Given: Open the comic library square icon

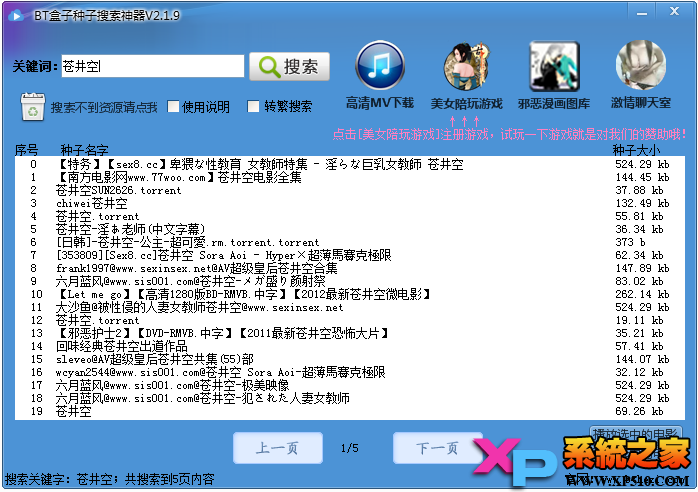Looking at the screenshot, I should point(554,66).
